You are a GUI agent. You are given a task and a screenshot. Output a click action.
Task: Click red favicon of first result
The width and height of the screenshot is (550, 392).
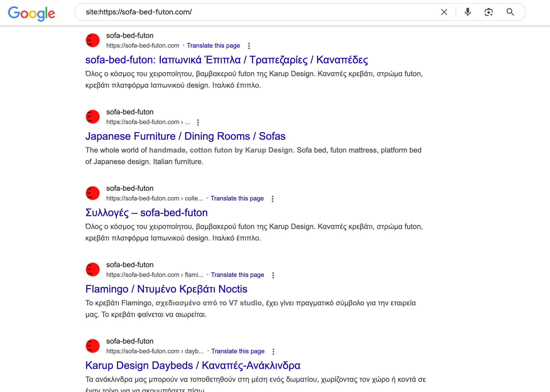(93, 40)
